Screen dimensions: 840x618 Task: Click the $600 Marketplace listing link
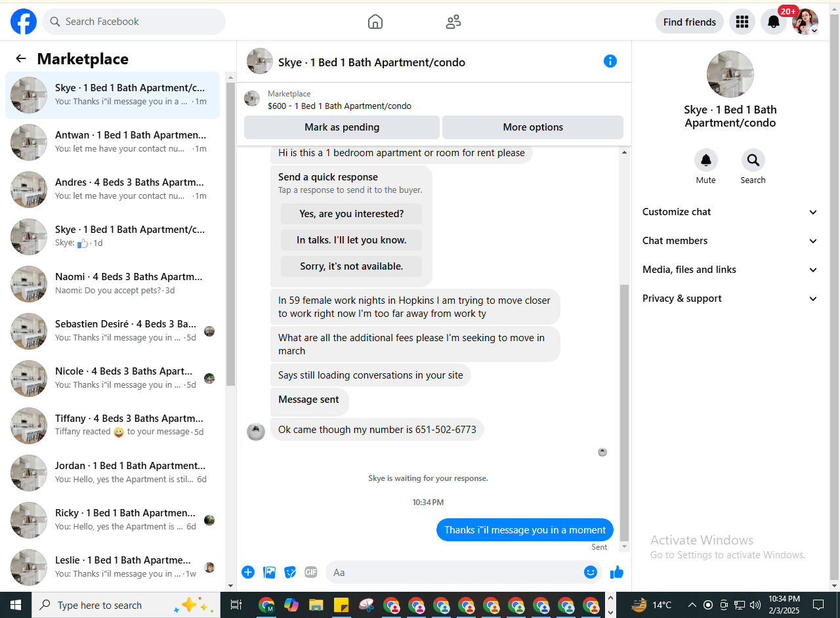pos(339,106)
